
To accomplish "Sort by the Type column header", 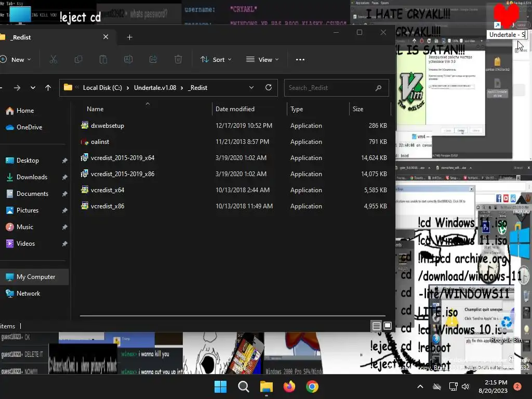I will [297, 109].
